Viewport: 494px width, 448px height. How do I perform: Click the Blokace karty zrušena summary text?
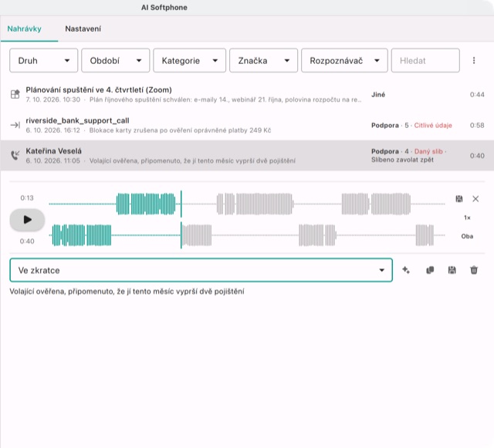pos(180,130)
